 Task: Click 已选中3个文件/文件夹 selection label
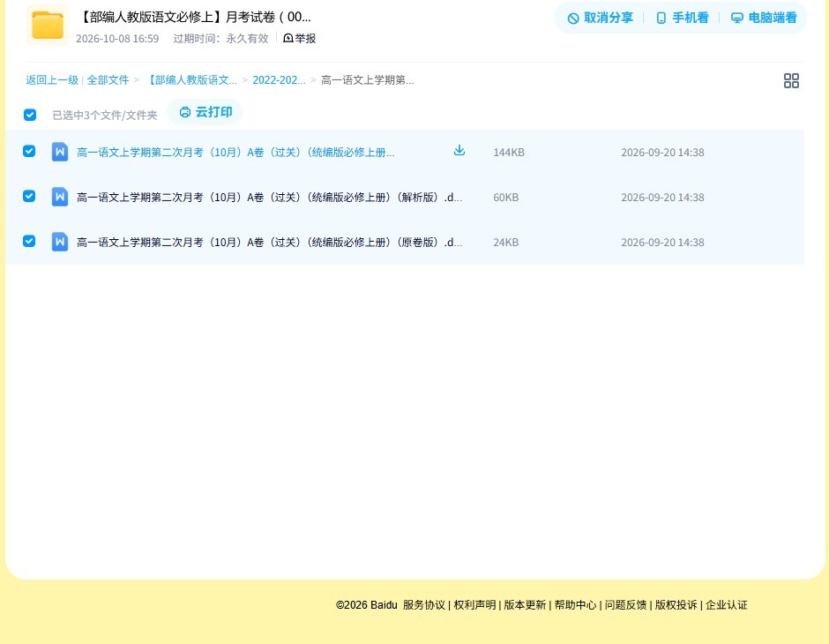(105, 116)
